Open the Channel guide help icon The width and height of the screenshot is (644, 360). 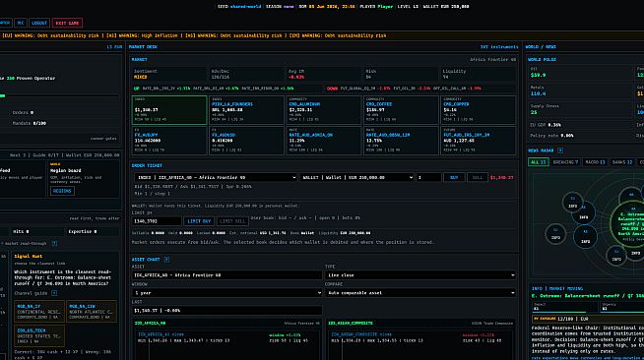[x=54, y=293]
